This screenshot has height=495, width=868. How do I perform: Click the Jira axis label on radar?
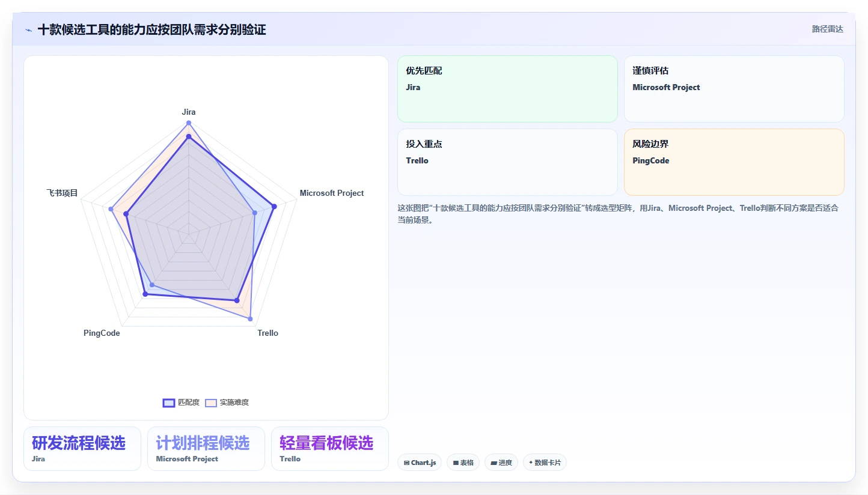click(189, 112)
